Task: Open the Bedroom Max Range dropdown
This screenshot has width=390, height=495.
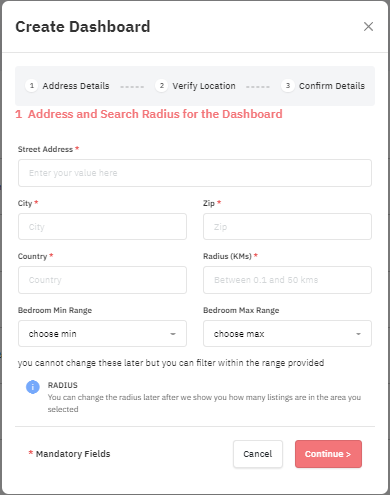Action: coord(287,334)
